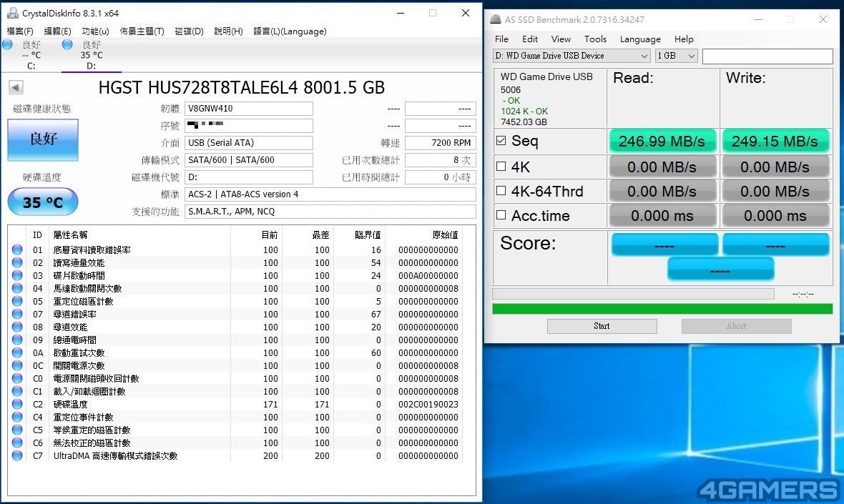
Task: Select drive C: status circle
Action: click(8, 44)
